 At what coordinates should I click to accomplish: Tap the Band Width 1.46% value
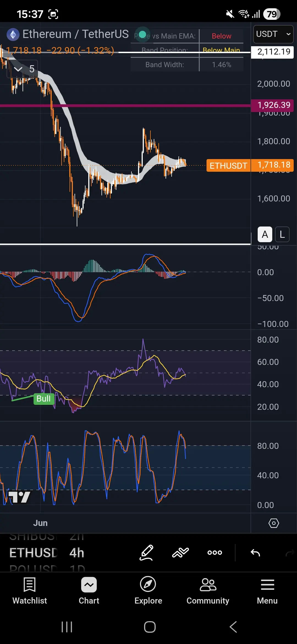(x=221, y=65)
